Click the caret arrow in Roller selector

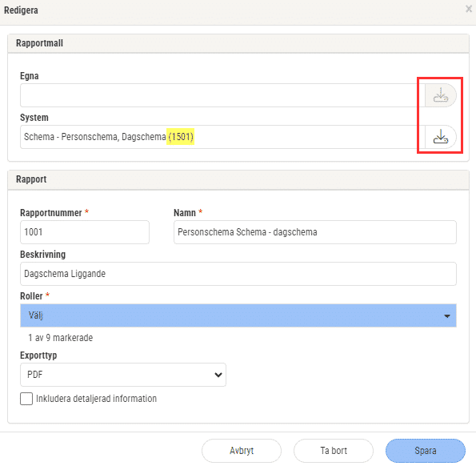(447, 316)
